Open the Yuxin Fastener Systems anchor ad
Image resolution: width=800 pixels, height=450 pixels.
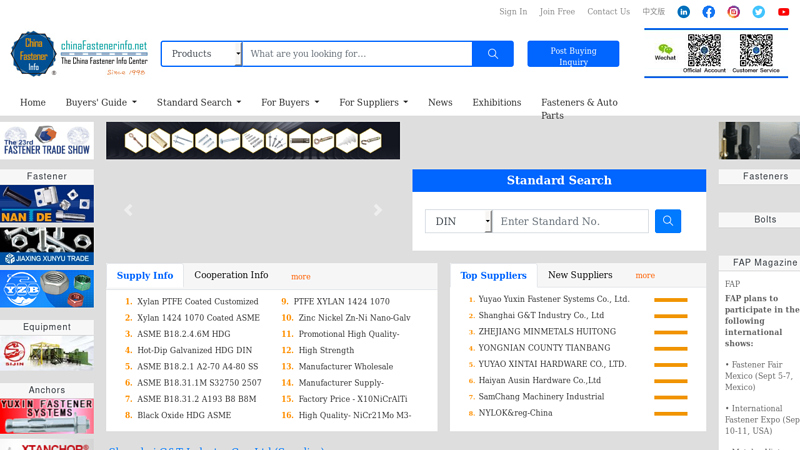47,416
